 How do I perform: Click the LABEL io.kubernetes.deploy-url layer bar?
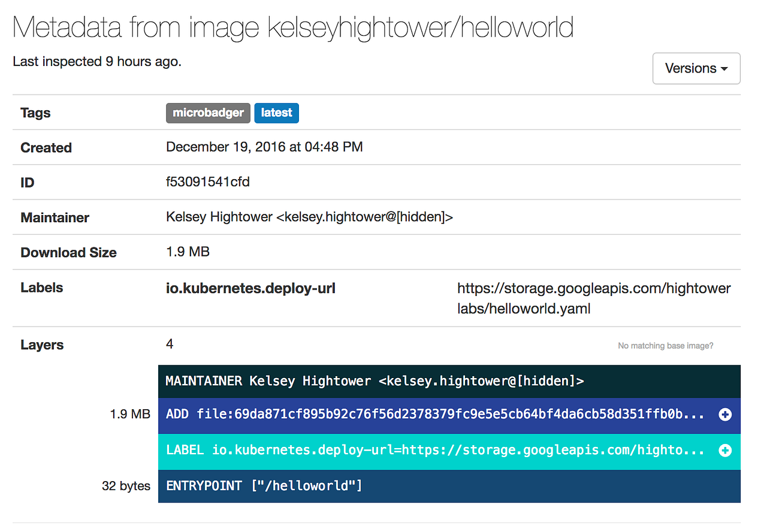[x=419, y=451]
